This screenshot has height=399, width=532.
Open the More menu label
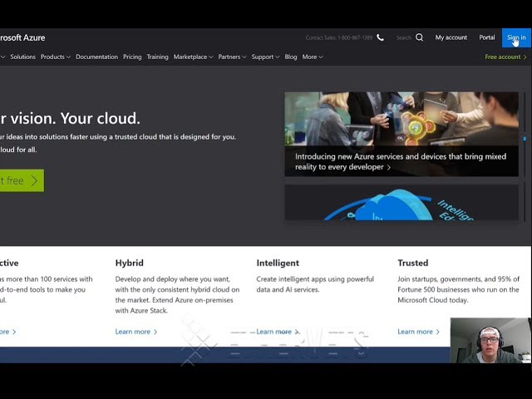309,57
